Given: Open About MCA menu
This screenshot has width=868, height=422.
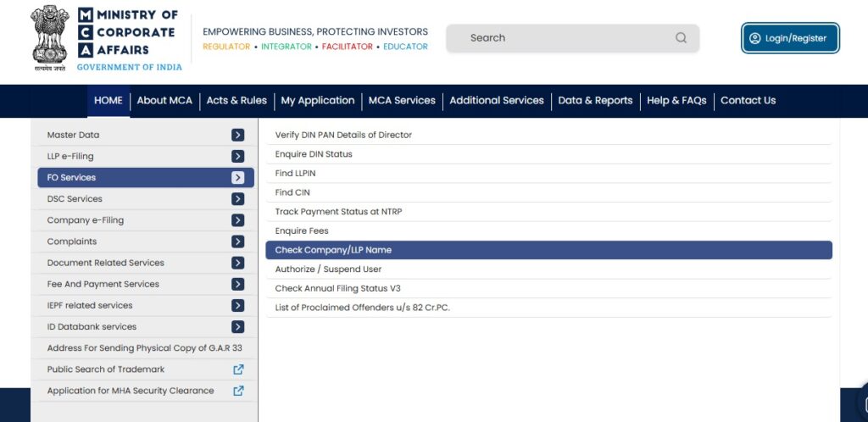Looking at the screenshot, I should click(164, 101).
